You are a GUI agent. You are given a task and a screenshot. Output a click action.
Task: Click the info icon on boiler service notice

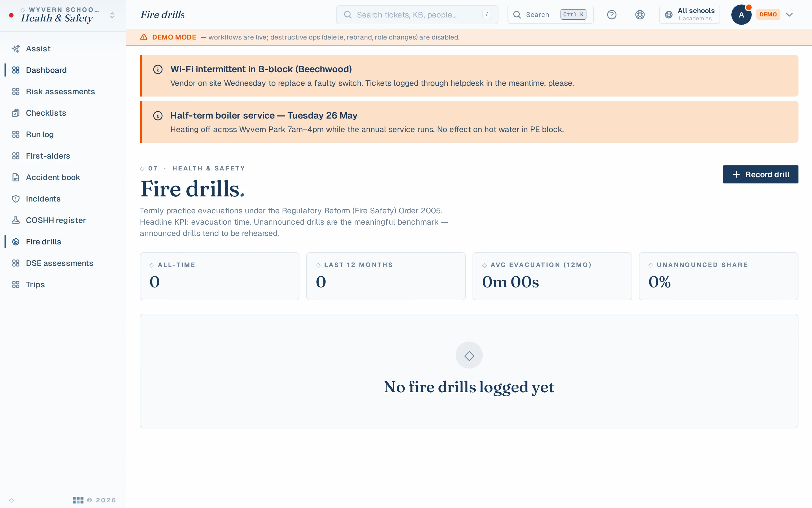click(x=158, y=116)
